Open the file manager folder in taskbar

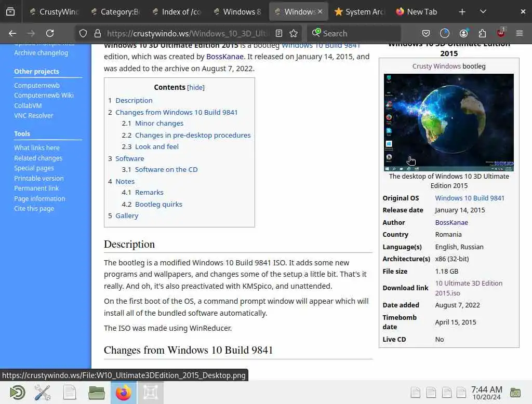[x=97, y=393]
